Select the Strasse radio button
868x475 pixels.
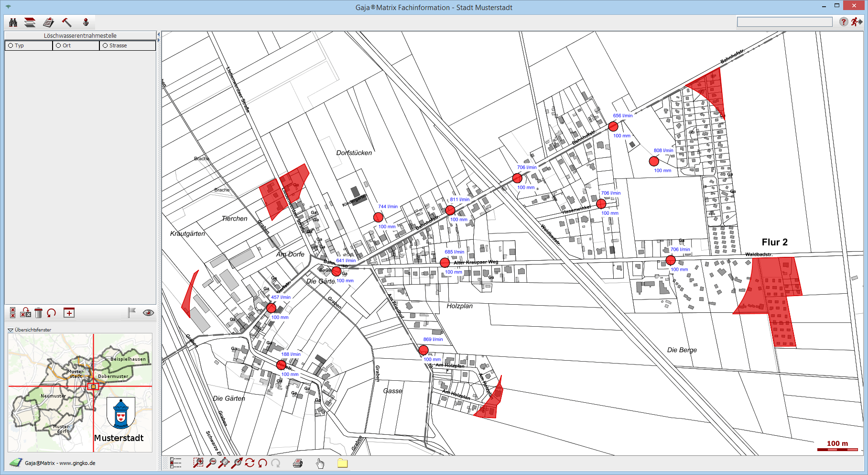click(x=105, y=45)
